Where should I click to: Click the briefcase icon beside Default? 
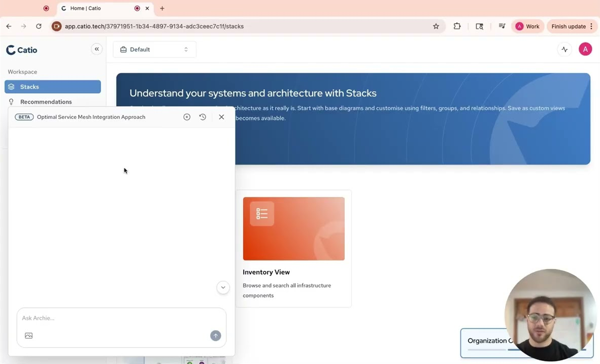[123, 49]
